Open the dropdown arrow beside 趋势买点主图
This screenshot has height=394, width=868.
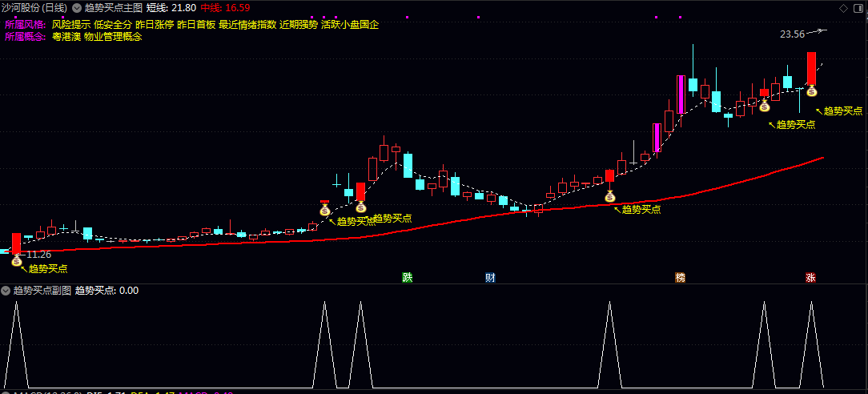pyautogui.click(x=76, y=8)
